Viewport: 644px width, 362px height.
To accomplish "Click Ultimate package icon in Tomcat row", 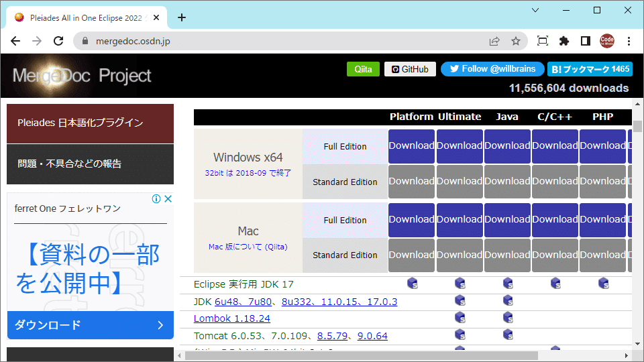I will click(x=460, y=335).
